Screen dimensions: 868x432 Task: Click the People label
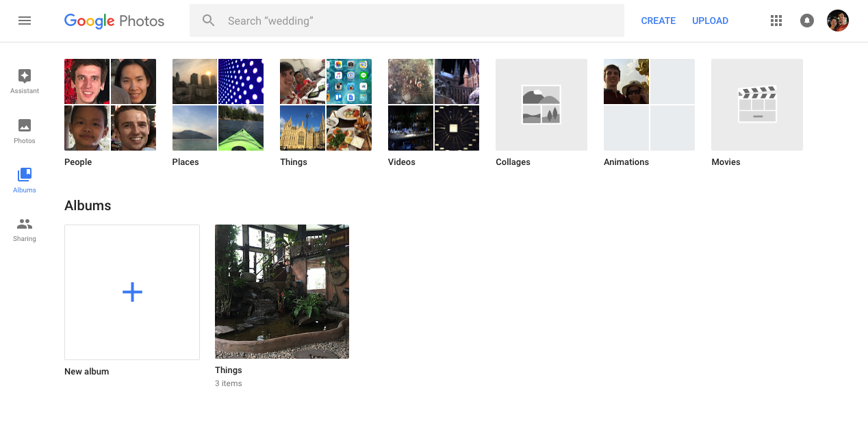(78, 162)
